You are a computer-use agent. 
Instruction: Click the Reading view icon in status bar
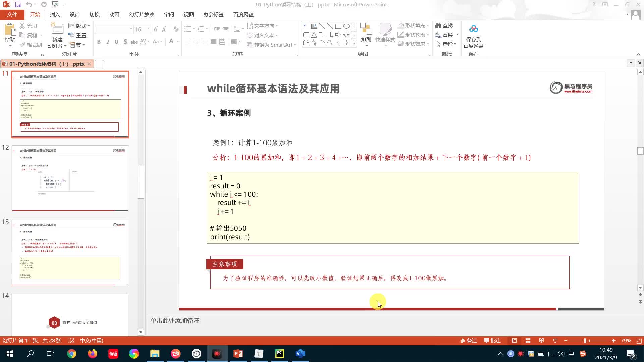541,341
